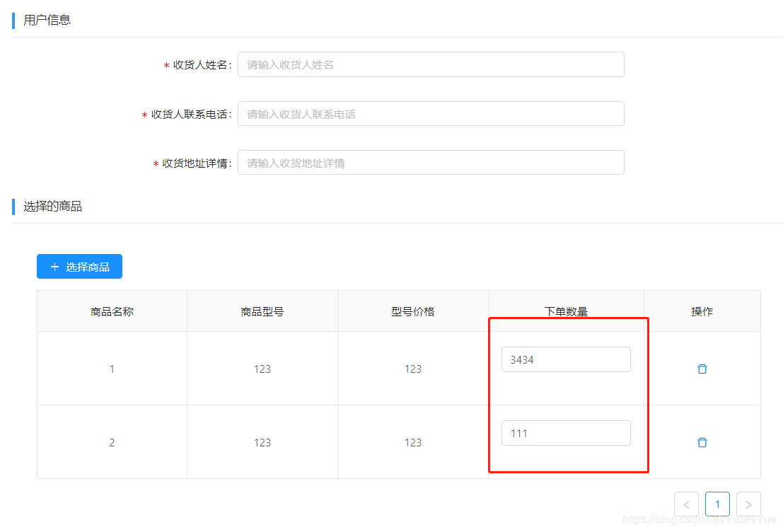783x532 pixels.
Task: Click the 型号价格 column header
Action: coord(413,311)
